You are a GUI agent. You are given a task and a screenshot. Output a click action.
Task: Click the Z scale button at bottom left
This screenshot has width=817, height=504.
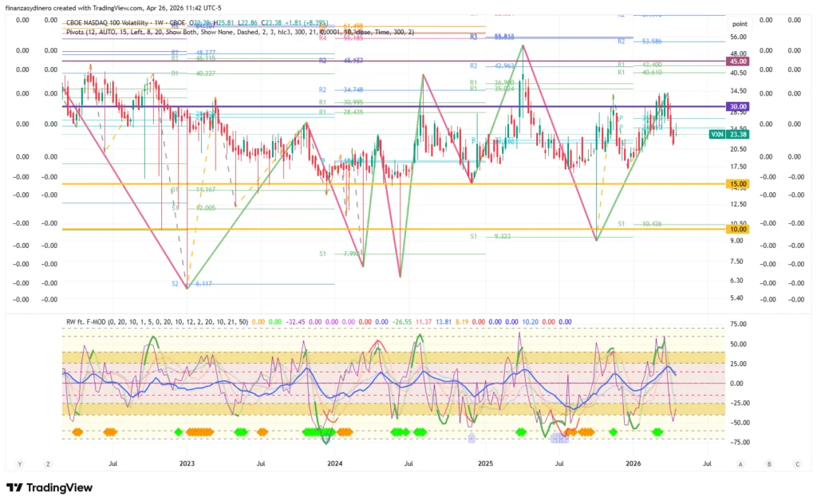tap(48, 463)
